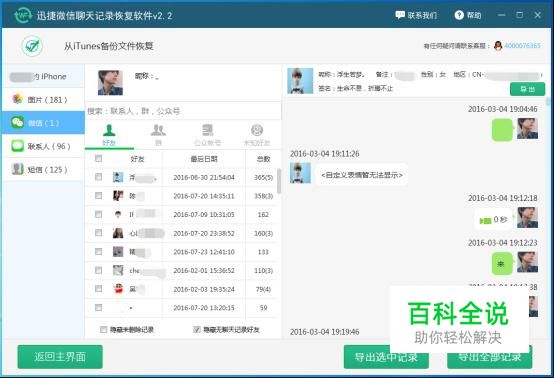
Task: Click the friend list vertical scrollbar
Action: coord(279,181)
